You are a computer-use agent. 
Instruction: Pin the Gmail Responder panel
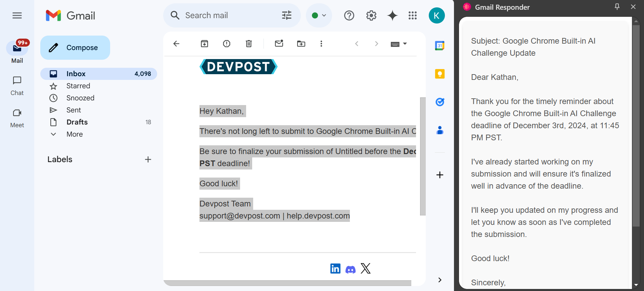[x=617, y=7]
